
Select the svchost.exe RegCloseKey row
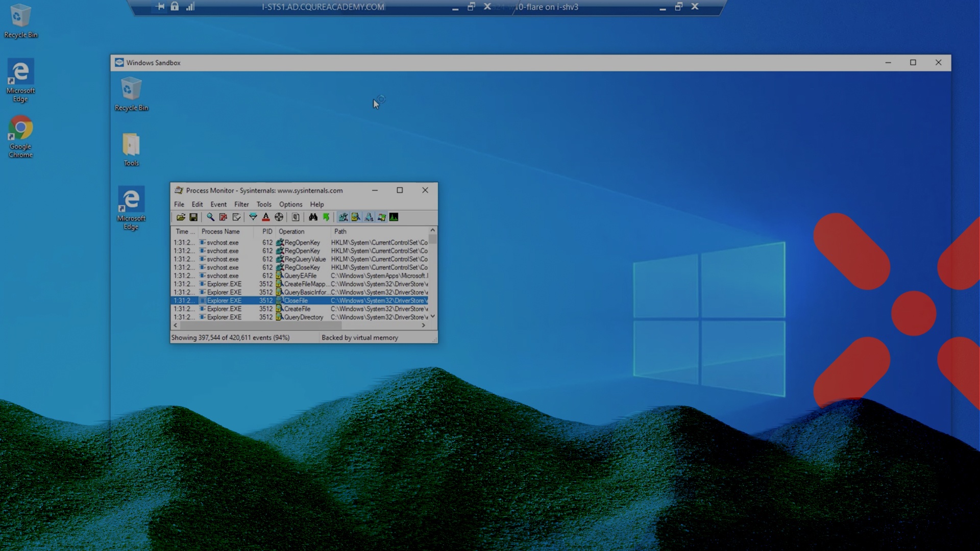click(x=300, y=267)
